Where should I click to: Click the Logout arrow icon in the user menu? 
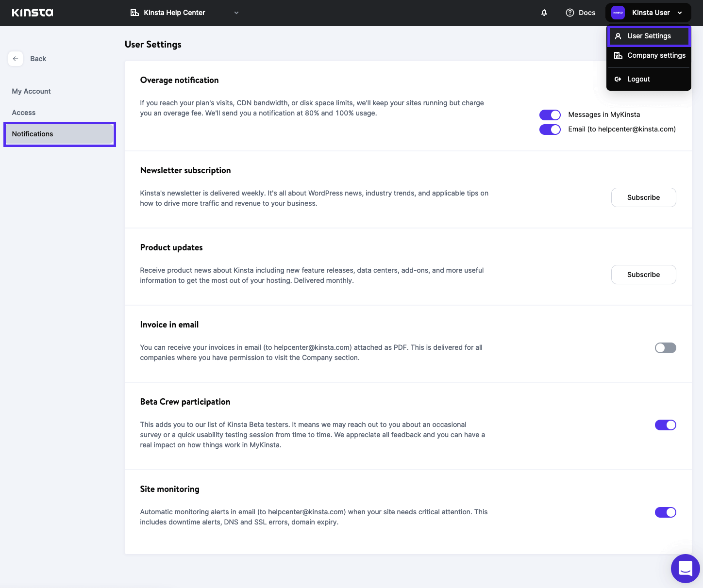[618, 79]
